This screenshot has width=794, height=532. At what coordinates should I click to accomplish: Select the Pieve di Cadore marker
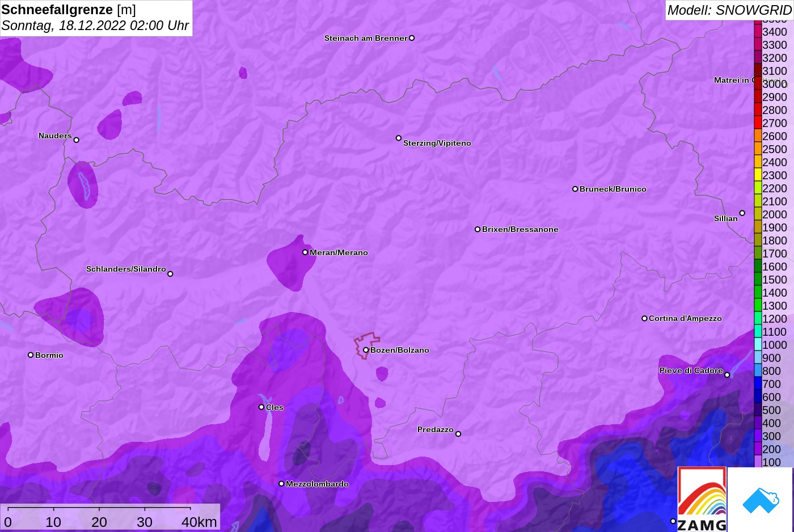(727, 374)
